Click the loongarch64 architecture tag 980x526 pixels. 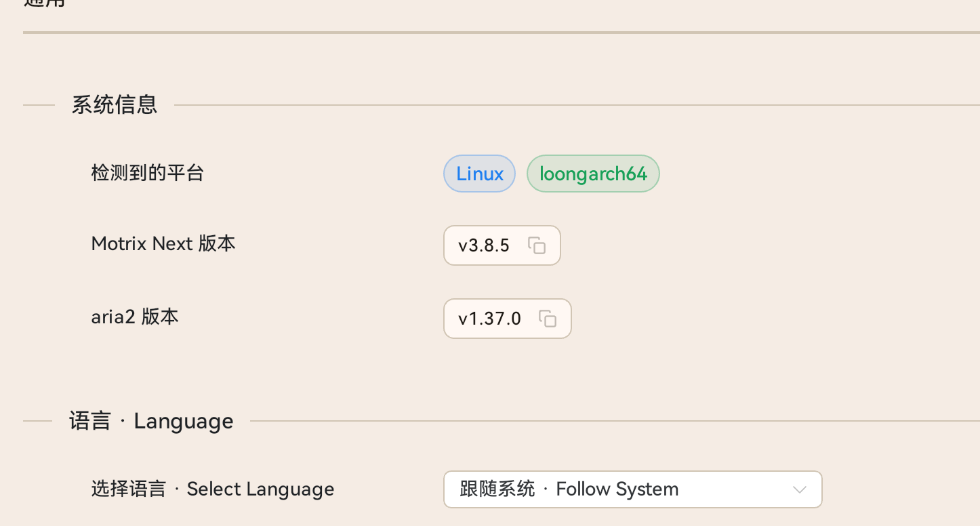(x=593, y=174)
